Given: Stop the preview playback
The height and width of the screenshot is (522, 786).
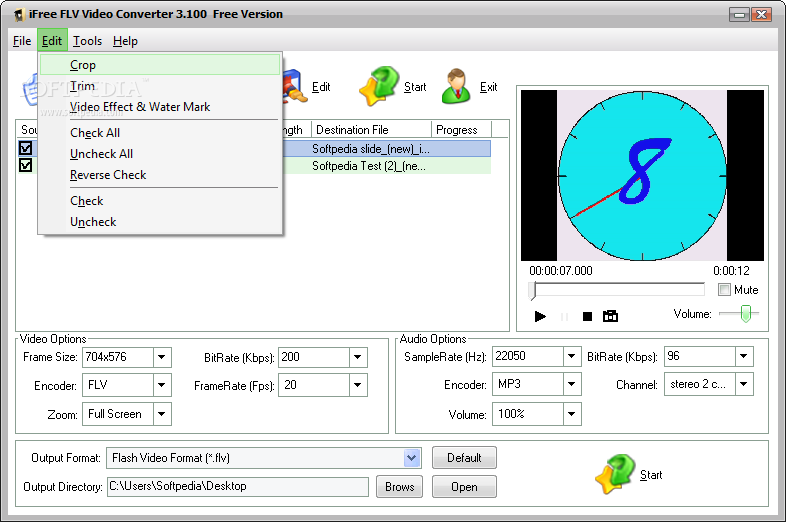Looking at the screenshot, I should point(587,316).
